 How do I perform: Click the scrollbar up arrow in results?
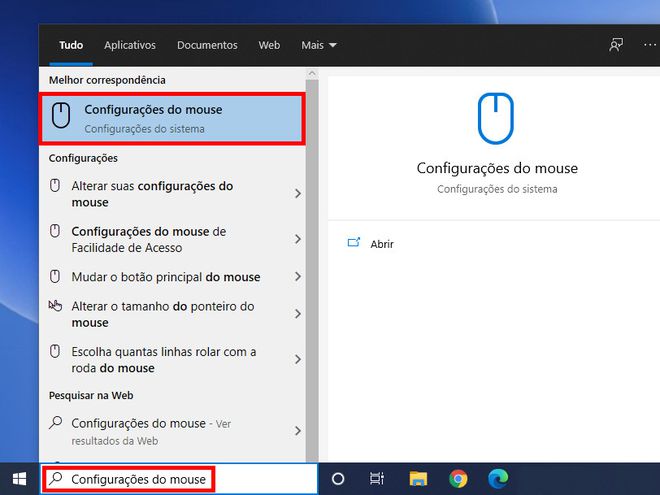point(312,73)
